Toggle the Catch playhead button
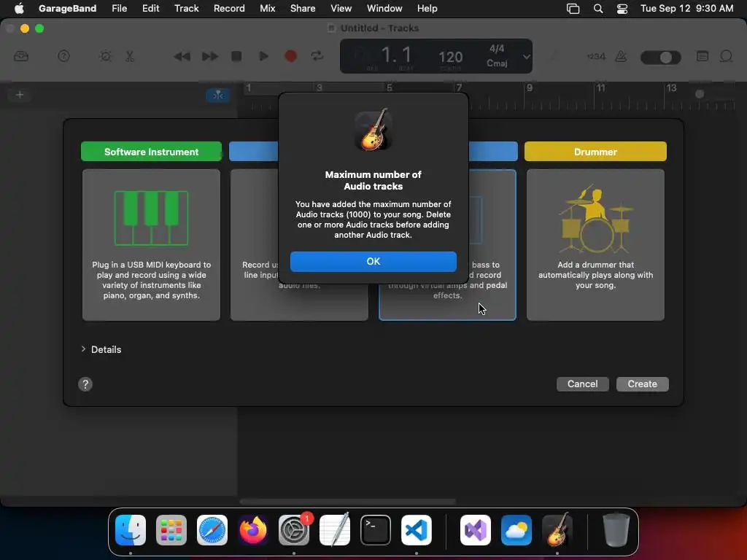 [x=218, y=95]
